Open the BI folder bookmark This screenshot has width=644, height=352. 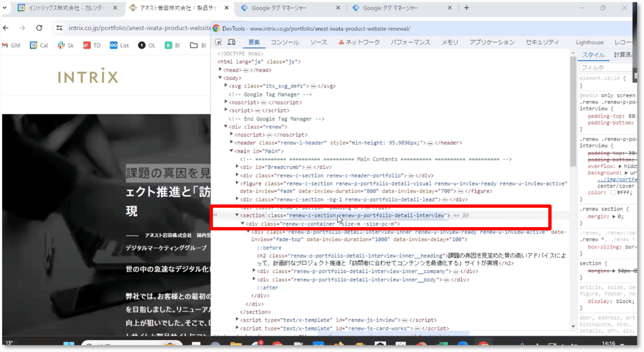point(198,45)
